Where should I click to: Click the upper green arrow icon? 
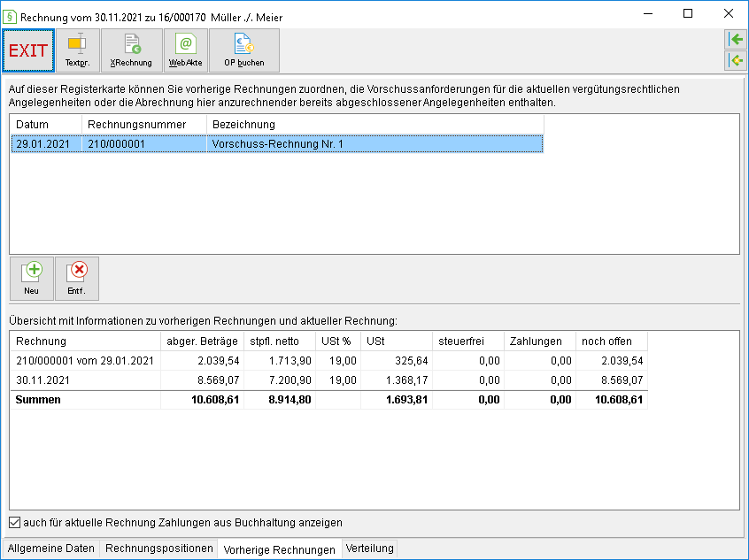(736, 39)
